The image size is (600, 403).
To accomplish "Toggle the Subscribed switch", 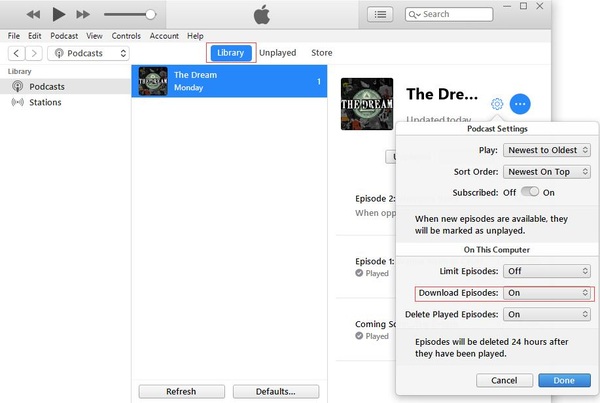I will pos(530,191).
